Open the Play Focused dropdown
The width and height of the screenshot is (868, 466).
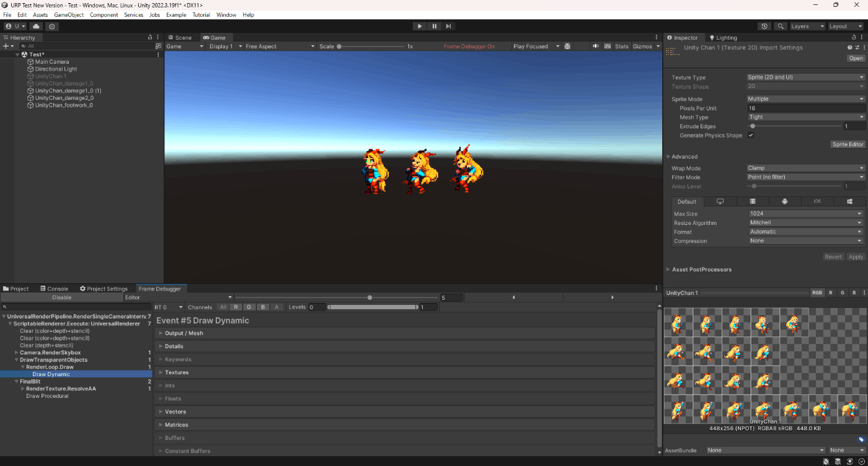(x=536, y=46)
